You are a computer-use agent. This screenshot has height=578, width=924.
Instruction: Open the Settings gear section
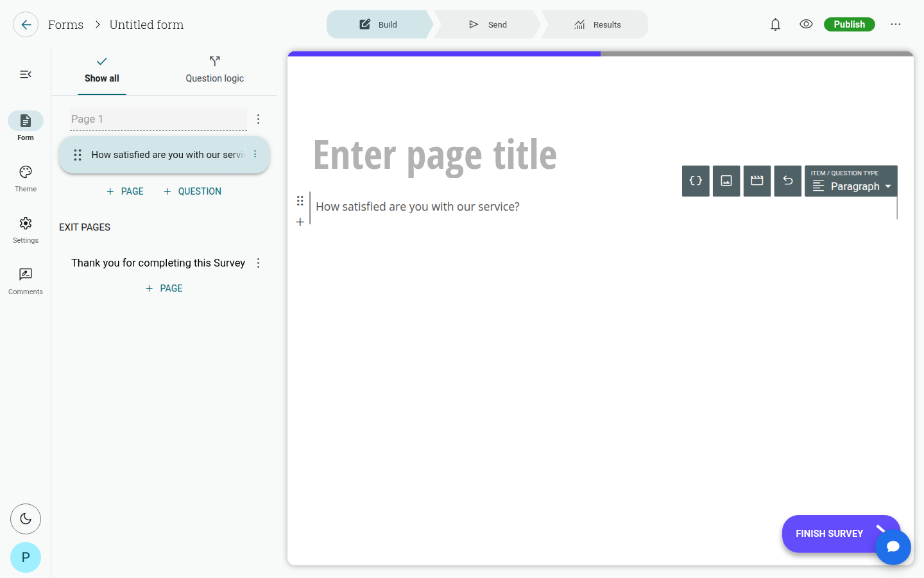pos(26,230)
